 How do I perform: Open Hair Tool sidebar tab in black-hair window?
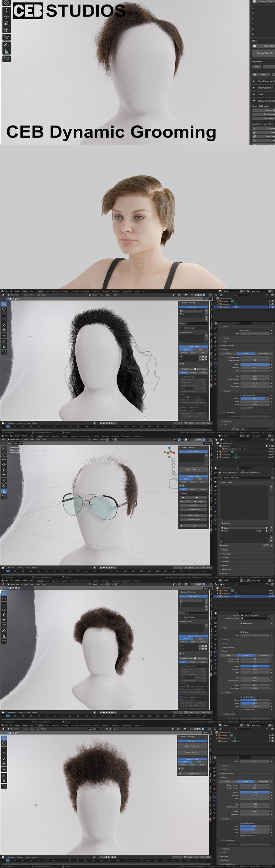tap(211, 356)
